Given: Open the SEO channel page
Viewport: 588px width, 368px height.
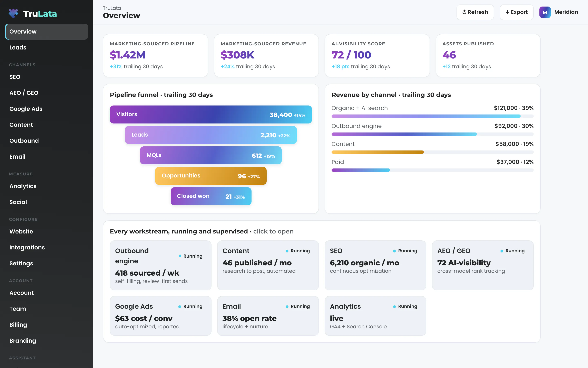Looking at the screenshot, I should (46, 77).
